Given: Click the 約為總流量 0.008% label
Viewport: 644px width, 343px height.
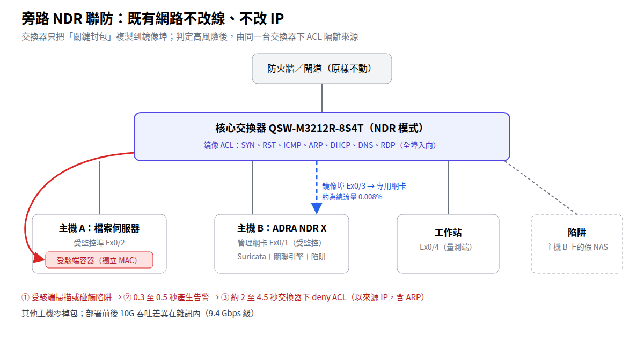Looking at the screenshot, I should (x=352, y=197).
